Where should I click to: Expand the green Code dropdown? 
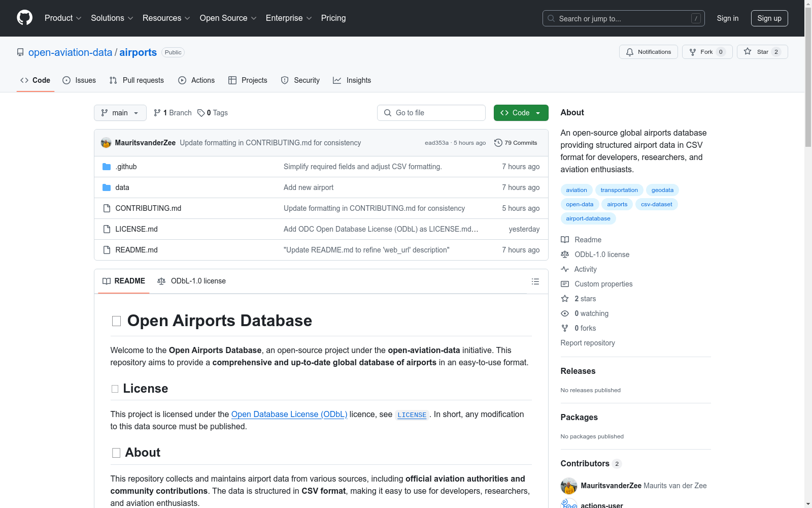(x=521, y=113)
